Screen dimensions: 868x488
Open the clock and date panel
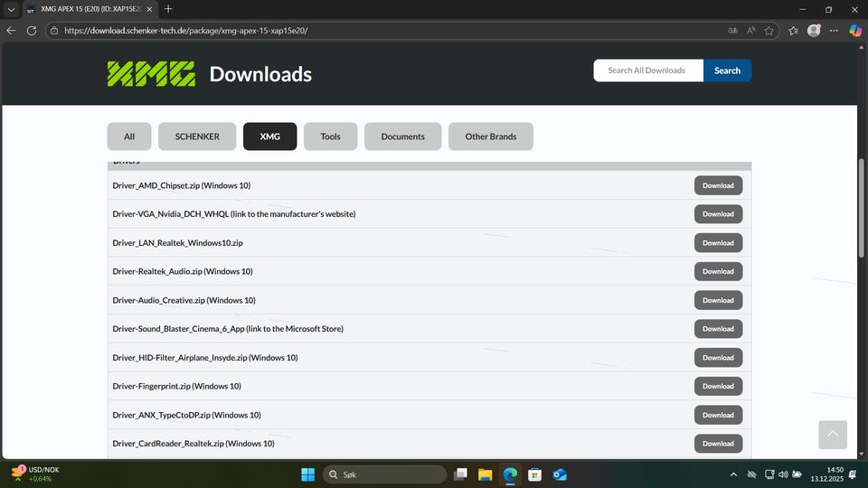tap(827, 474)
